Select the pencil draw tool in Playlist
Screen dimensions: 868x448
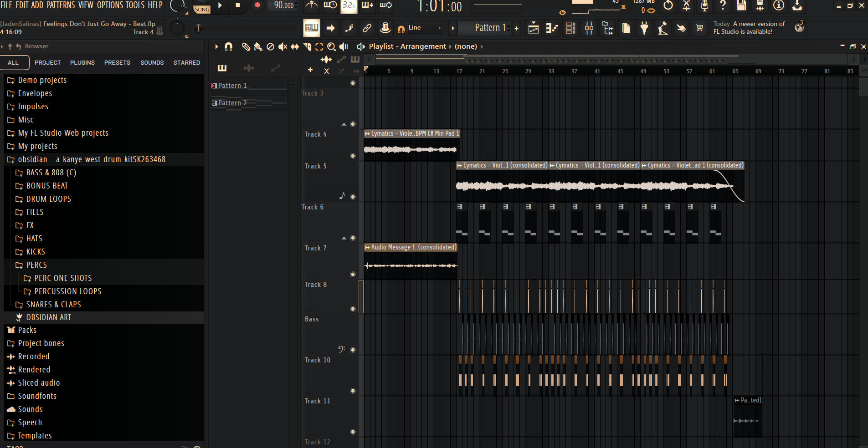[246, 46]
